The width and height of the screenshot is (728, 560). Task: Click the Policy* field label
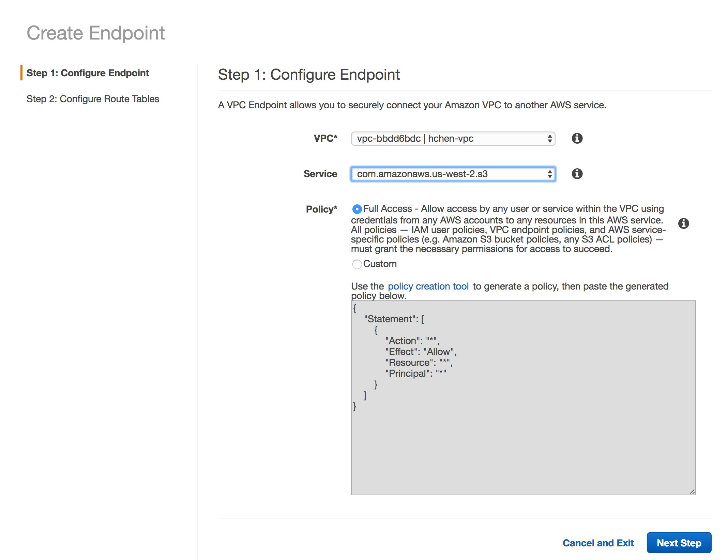(321, 209)
